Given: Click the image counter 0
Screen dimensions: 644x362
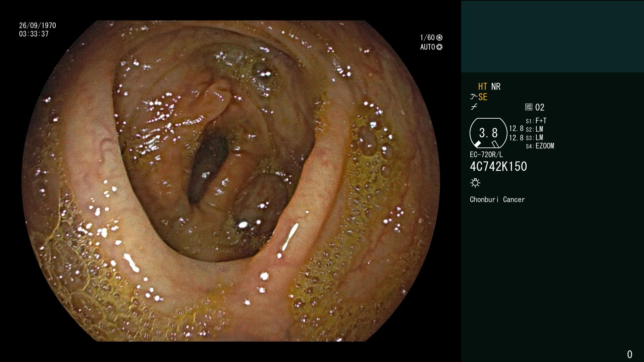Looking at the screenshot, I should 630,354.
